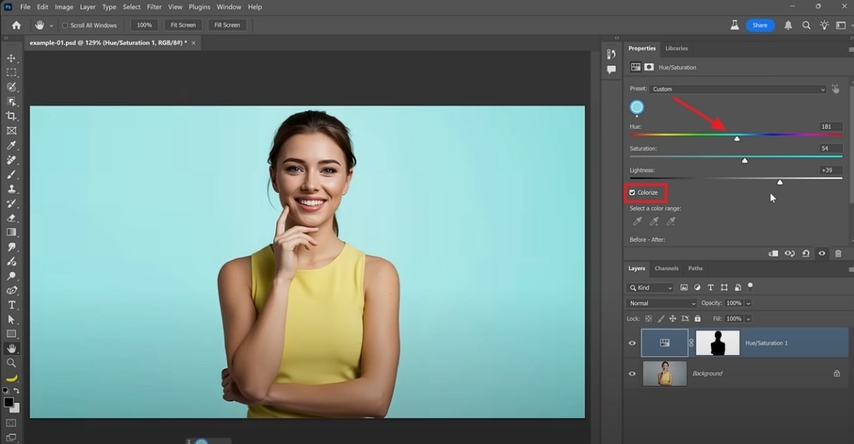The image size is (854, 444).
Task: Open search with the magnifier icon top right
Action: coord(806,25)
